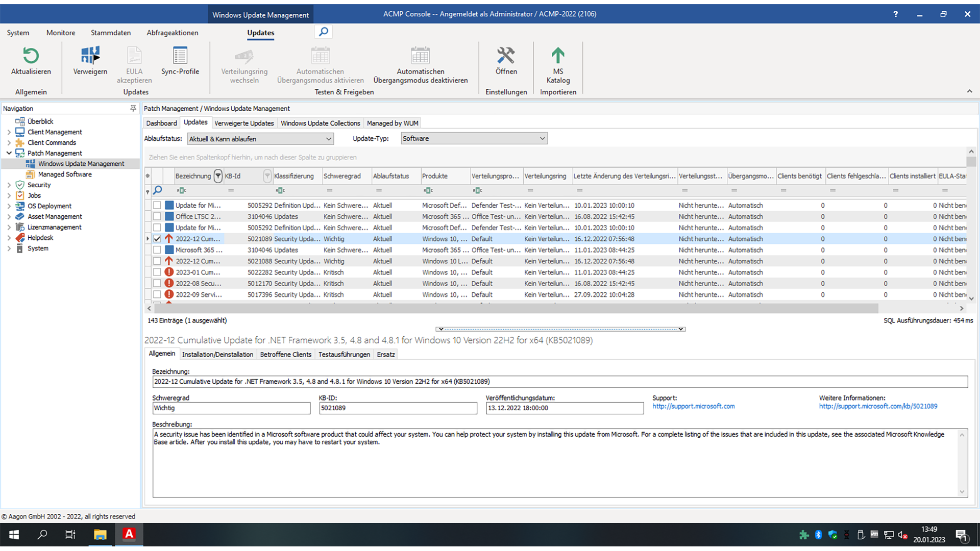The image size is (980, 551).
Task: Check the Office LTSC 2... row checkbox
Action: 157,216
